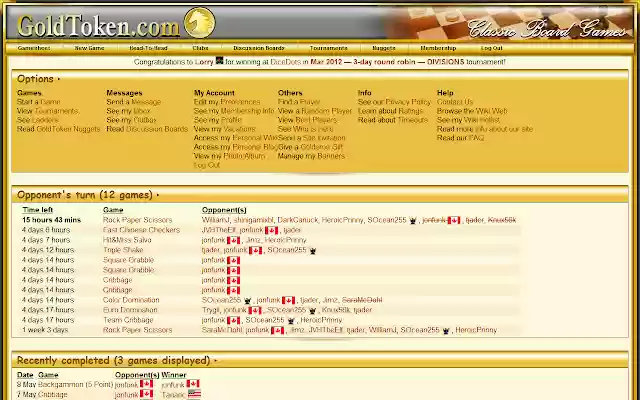Image resolution: width=640 pixels, height=400 pixels.
Task: Collapse the Options section header
Action: coord(39,79)
